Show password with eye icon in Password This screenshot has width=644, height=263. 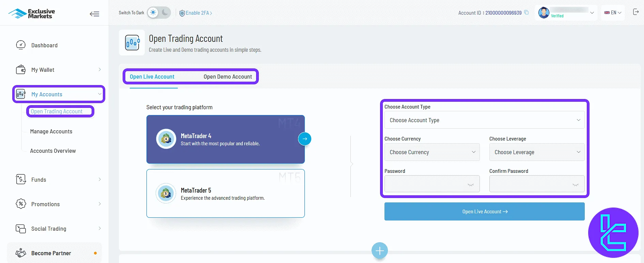(471, 185)
